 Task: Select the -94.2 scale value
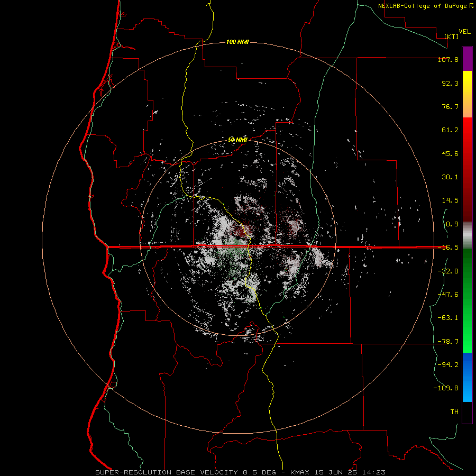448,364
